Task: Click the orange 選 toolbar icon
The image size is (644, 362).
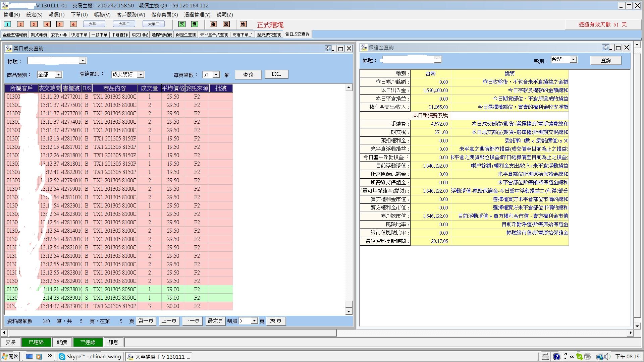Action: pos(226,24)
